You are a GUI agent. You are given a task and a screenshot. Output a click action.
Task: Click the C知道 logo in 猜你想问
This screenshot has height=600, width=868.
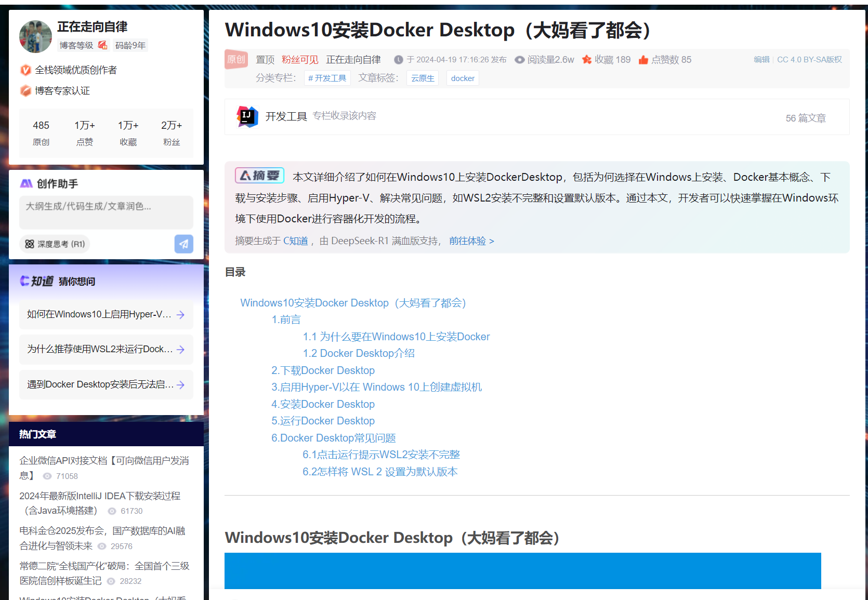coord(36,281)
